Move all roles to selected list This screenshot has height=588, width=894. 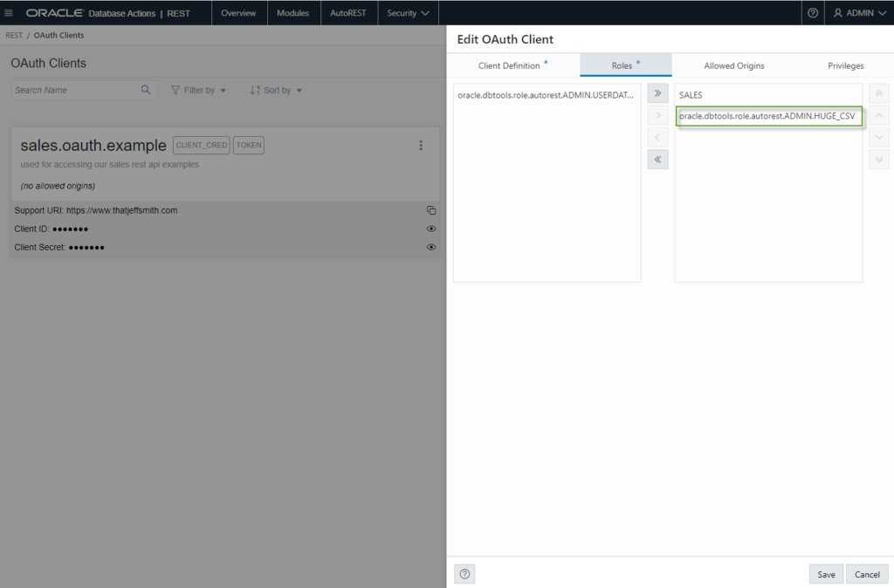click(x=657, y=92)
